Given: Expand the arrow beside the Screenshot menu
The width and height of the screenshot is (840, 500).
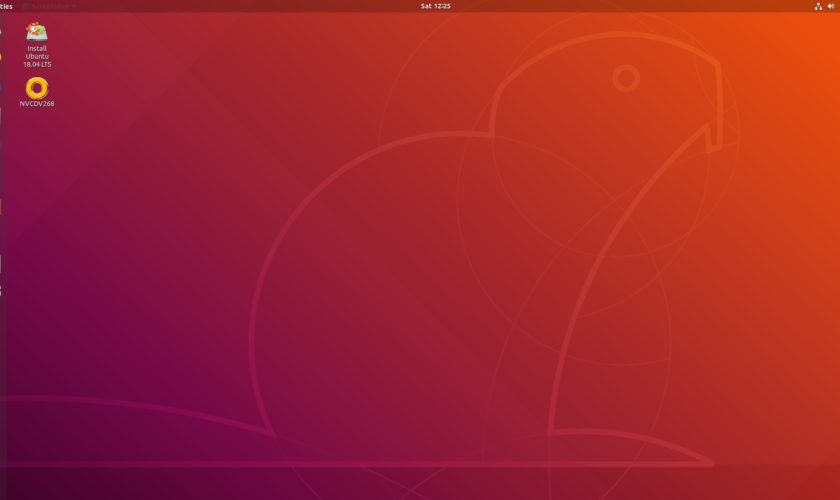Looking at the screenshot, I should point(73,6).
